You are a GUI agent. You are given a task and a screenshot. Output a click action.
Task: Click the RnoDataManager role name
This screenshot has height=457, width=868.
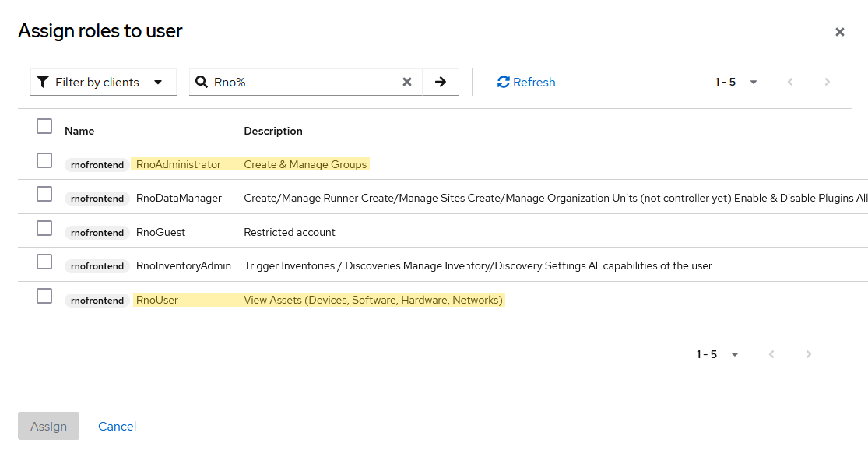(x=178, y=198)
